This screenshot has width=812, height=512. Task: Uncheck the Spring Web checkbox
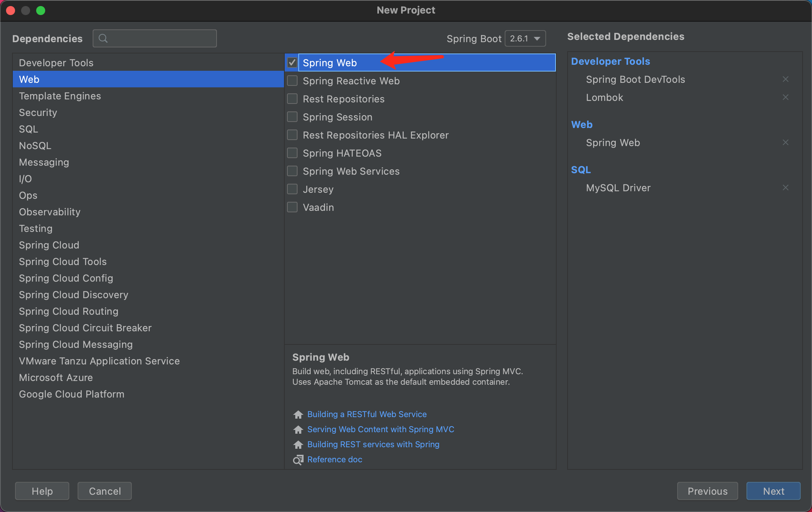click(292, 62)
